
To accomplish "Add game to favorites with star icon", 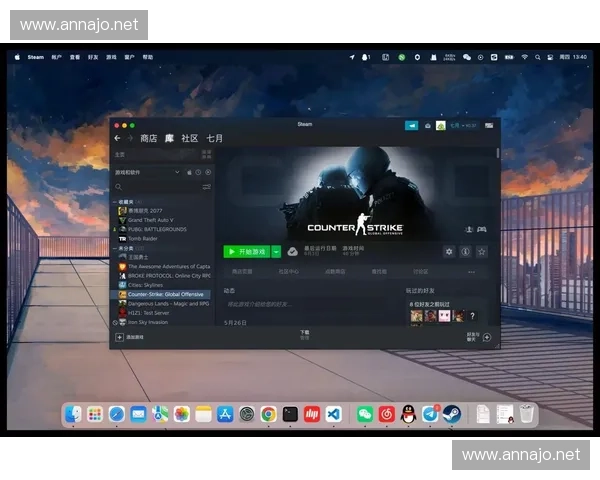I will 481,252.
